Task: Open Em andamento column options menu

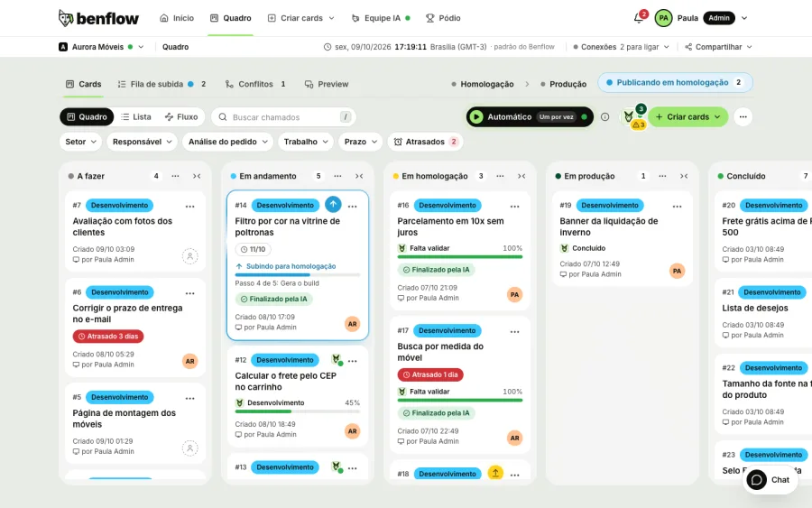Action: [337, 176]
